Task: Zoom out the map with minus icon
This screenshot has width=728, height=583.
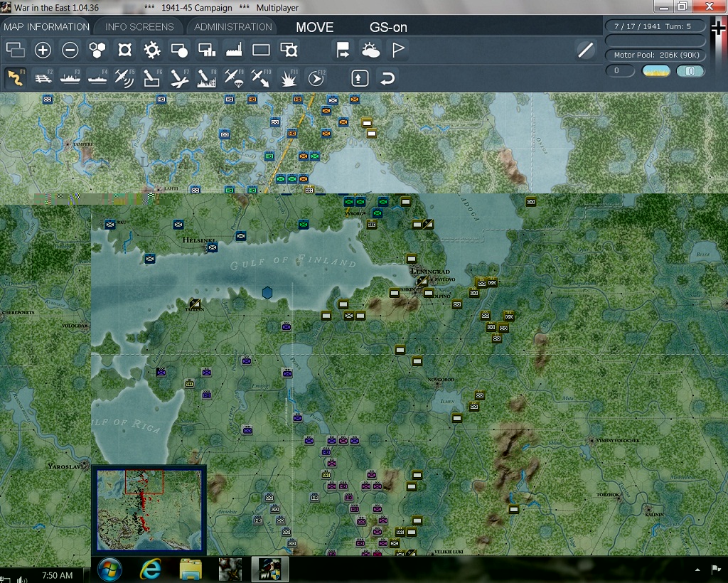Action: point(70,50)
